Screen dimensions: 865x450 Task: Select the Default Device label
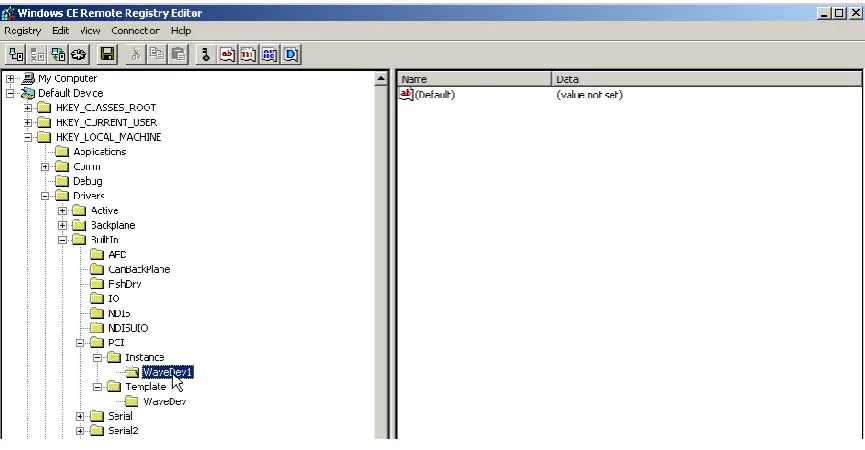[x=70, y=93]
